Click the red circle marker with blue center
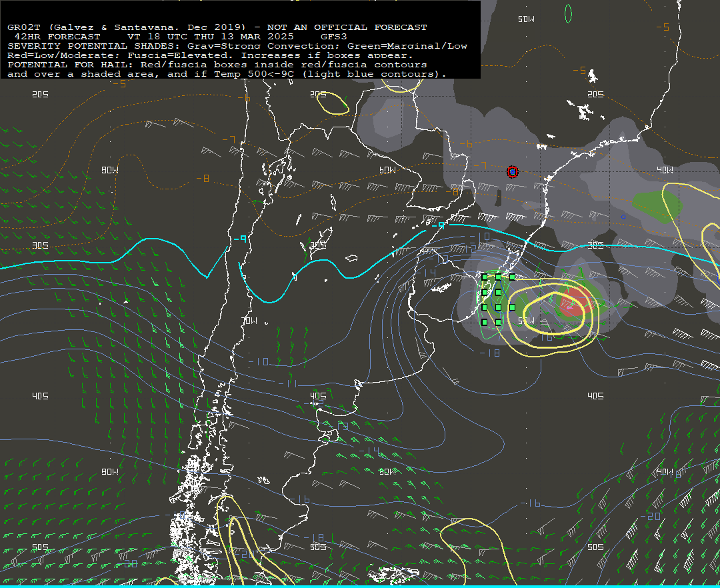Image resolution: width=720 pixels, height=588 pixels. (x=513, y=172)
